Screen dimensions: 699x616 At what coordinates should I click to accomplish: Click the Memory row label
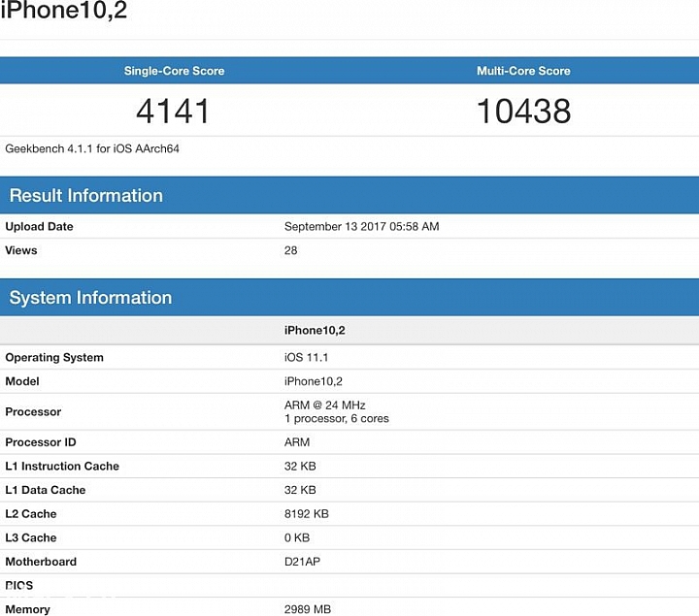click(27, 609)
